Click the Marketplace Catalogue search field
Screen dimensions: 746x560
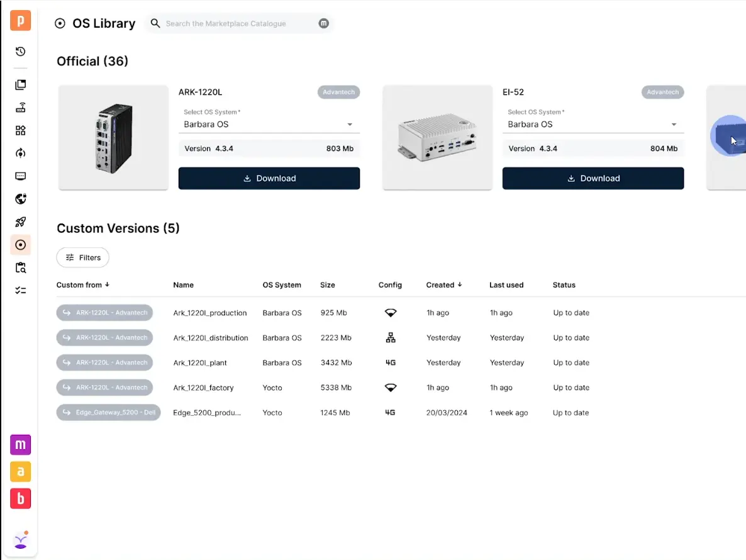point(239,24)
